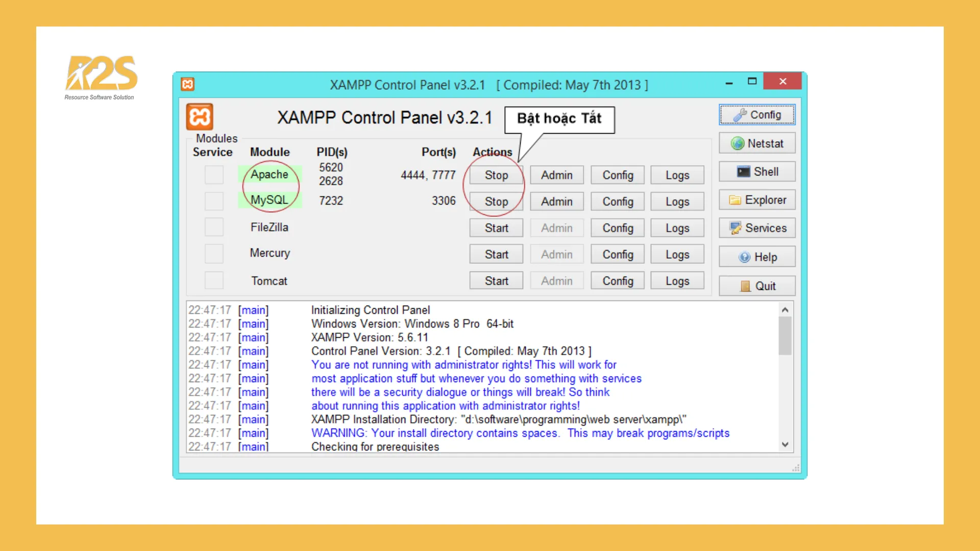
Task: Start the Tomcat module
Action: (496, 281)
